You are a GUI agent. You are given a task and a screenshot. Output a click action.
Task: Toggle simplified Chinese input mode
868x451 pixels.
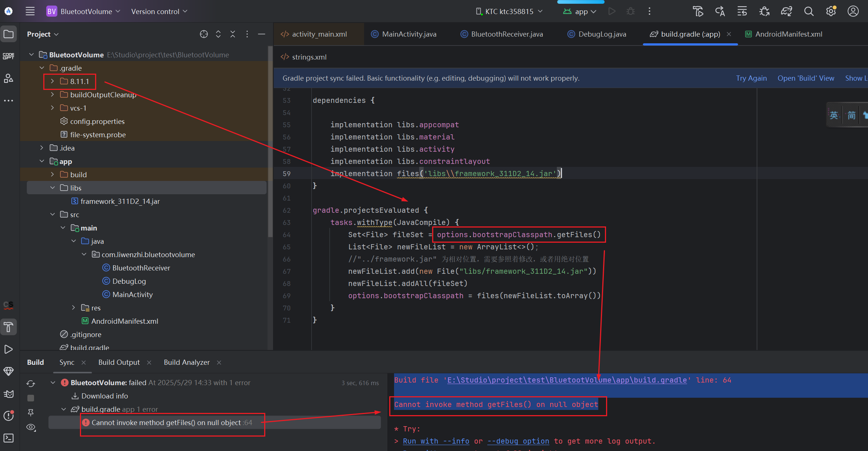[851, 115]
